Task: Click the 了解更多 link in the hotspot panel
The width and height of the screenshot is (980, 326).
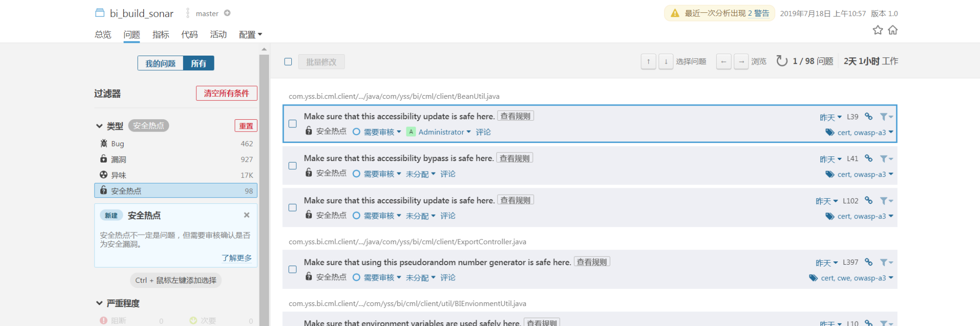Action: 238,258
